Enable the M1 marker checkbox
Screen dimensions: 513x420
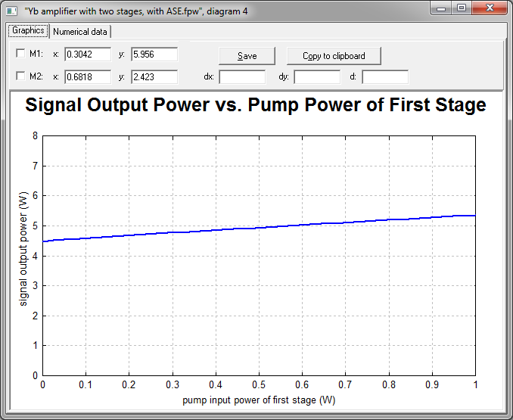click(20, 54)
